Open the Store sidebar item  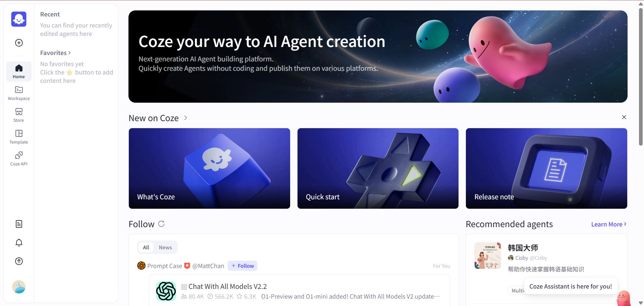click(19, 115)
